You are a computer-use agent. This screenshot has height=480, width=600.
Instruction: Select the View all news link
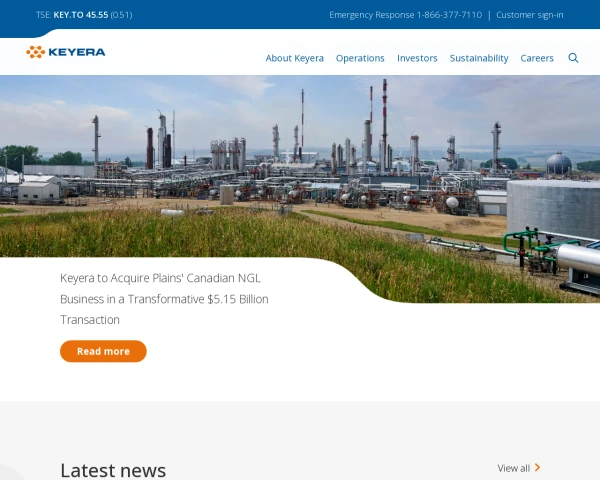514,468
